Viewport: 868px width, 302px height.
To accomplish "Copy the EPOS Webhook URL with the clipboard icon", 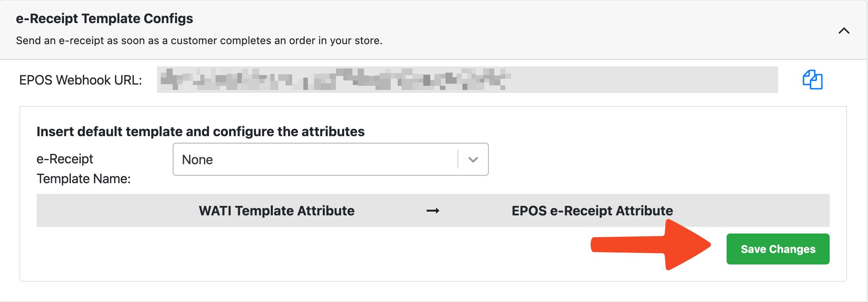I will click(x=812, y=80).
